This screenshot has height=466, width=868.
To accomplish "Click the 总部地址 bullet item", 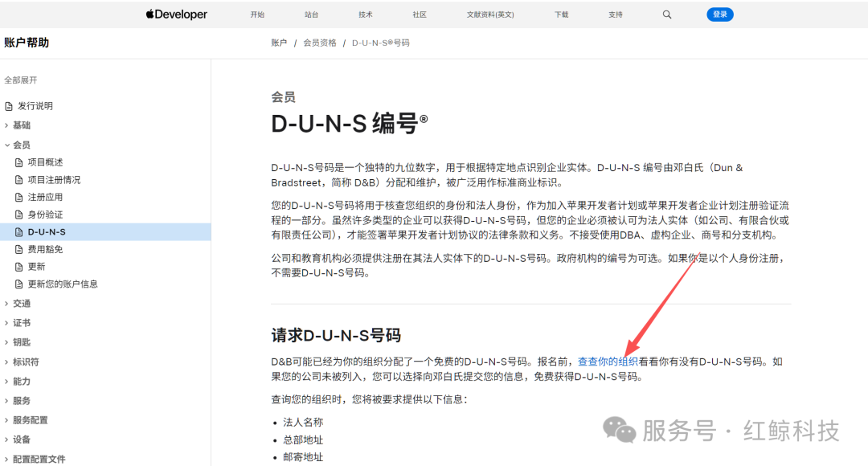I will pyautogui.click(x=303, y=440).
